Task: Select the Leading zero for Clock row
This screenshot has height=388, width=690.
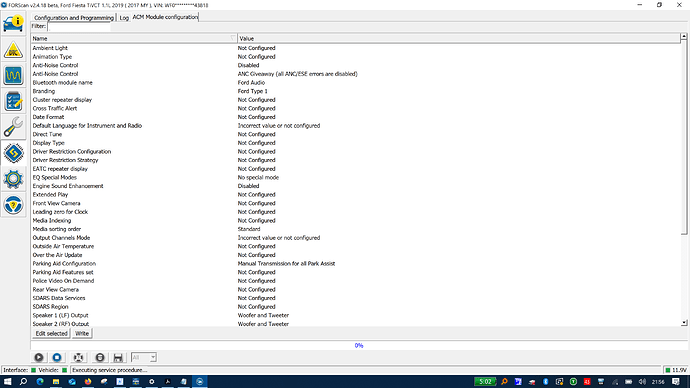Action: (x=356, y=212)
